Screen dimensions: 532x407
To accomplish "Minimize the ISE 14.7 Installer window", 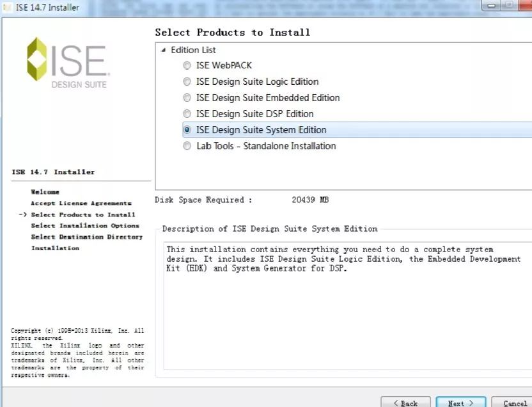I will pyautogui.click(x=491, y=5).
